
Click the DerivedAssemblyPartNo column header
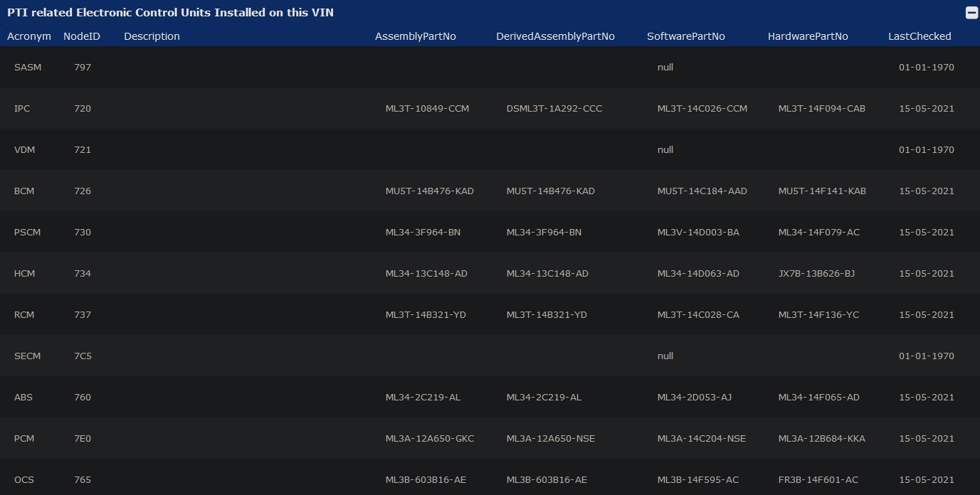point(555,36)
